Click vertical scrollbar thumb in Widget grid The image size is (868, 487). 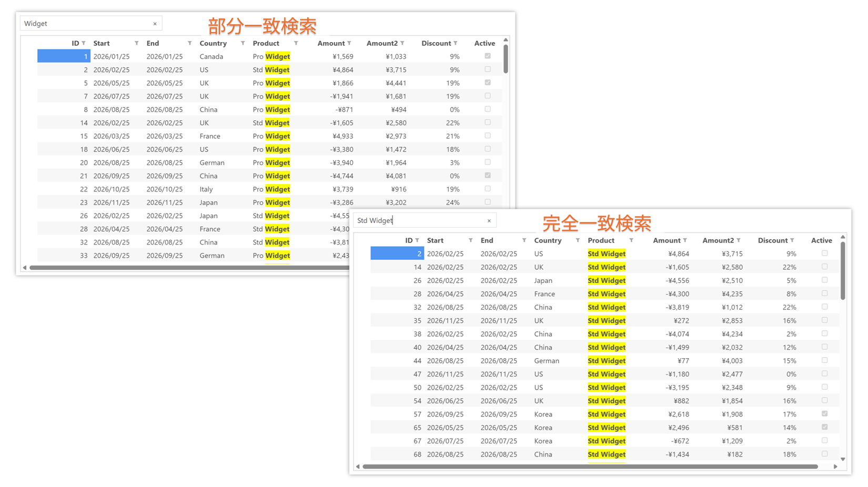click(x=506, y=58)
